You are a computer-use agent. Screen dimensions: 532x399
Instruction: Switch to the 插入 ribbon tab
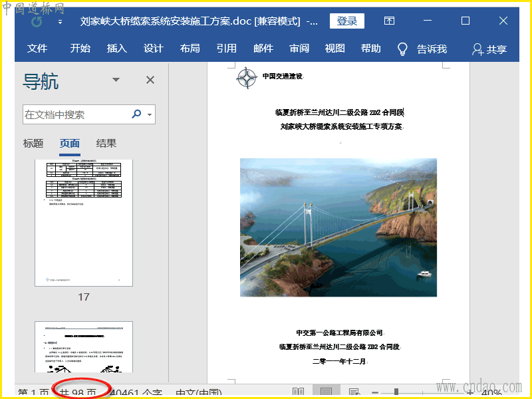click(117, 49)
